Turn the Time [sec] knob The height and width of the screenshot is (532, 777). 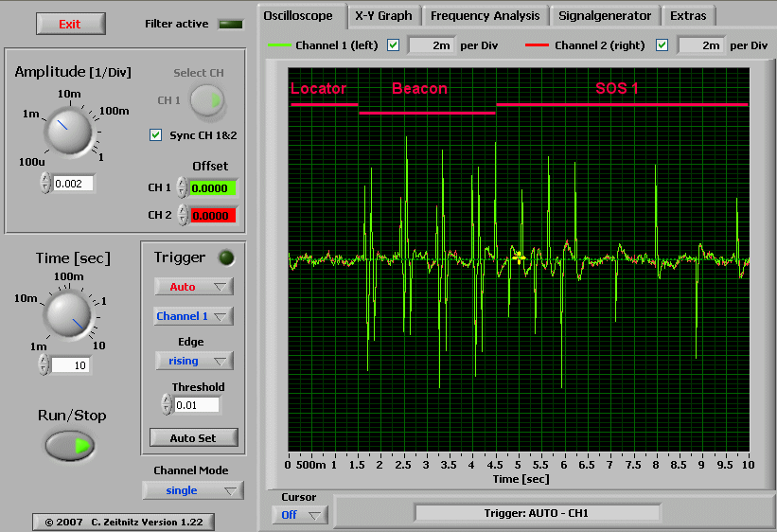tap(67, 314)
